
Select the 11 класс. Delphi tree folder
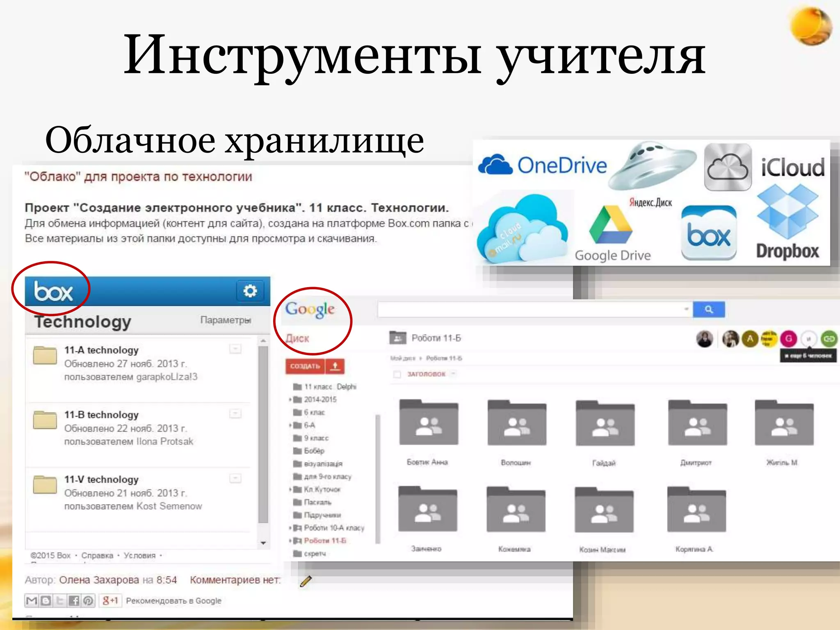click(325, 387)
